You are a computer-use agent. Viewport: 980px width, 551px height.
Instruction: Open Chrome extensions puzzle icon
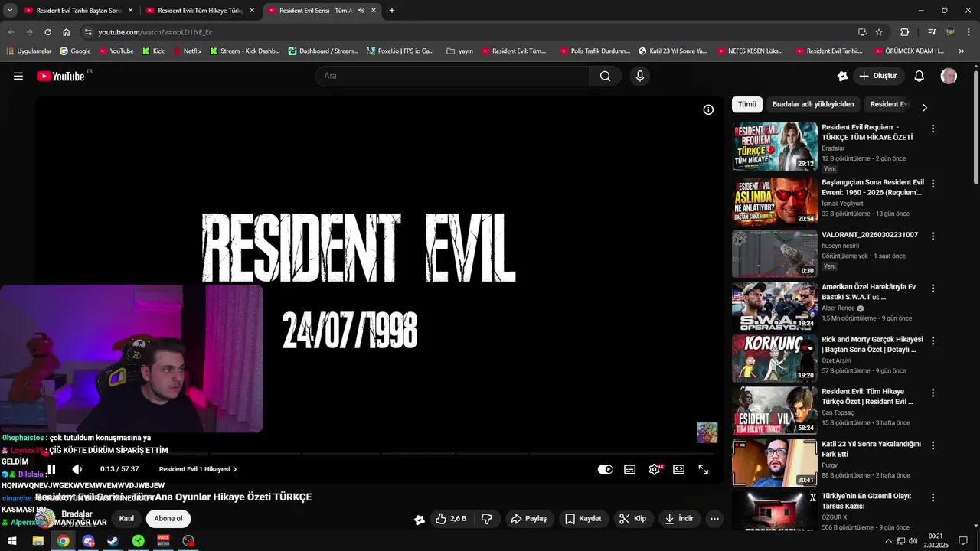point(904,32)
